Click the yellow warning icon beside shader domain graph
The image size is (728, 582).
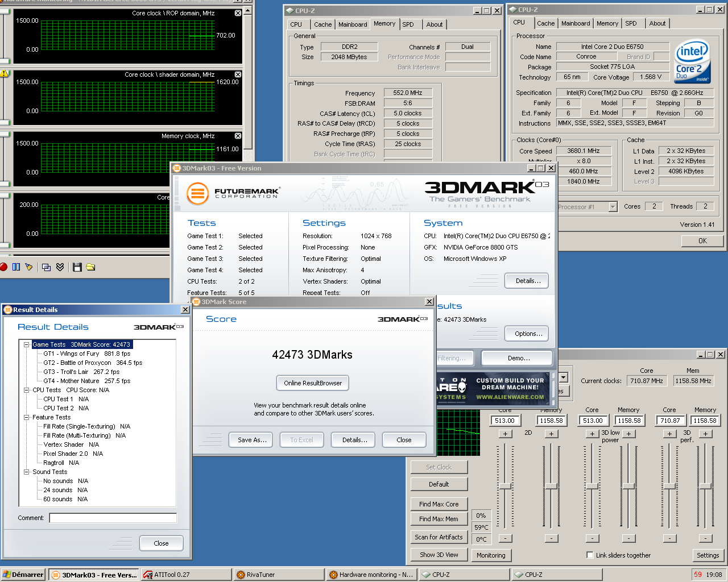pyautogui.click(x=4, y=73)
